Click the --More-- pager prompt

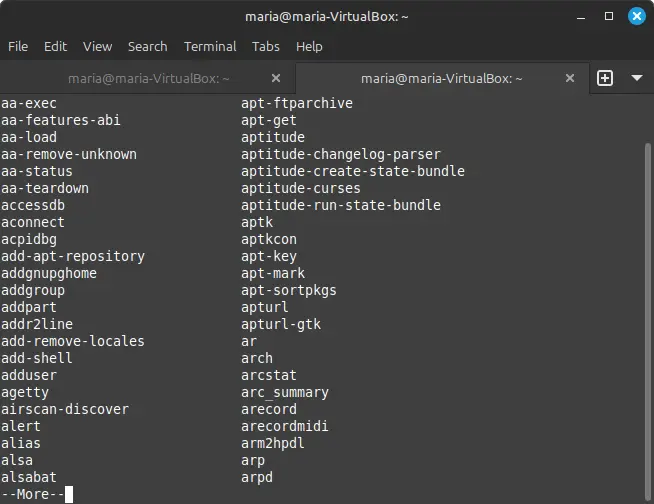33,494
